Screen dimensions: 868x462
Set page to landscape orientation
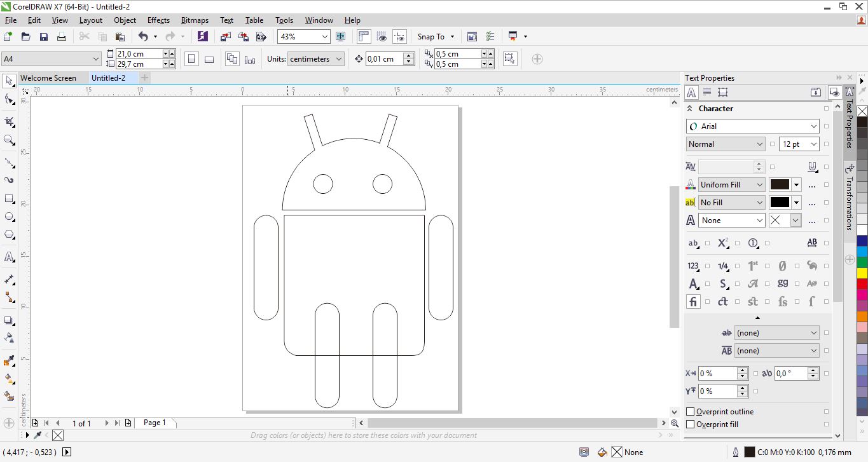(x=209, y=59)
